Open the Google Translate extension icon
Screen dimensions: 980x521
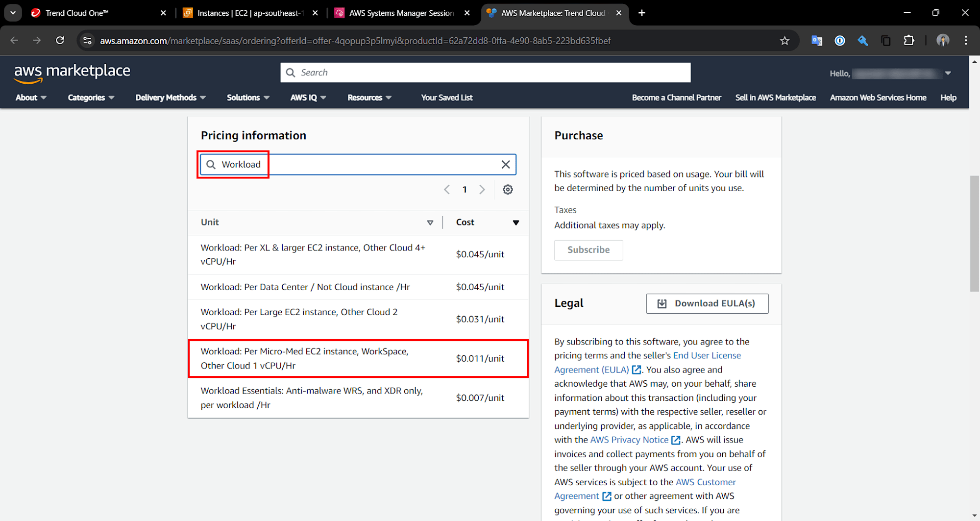[x=816, y=41]
